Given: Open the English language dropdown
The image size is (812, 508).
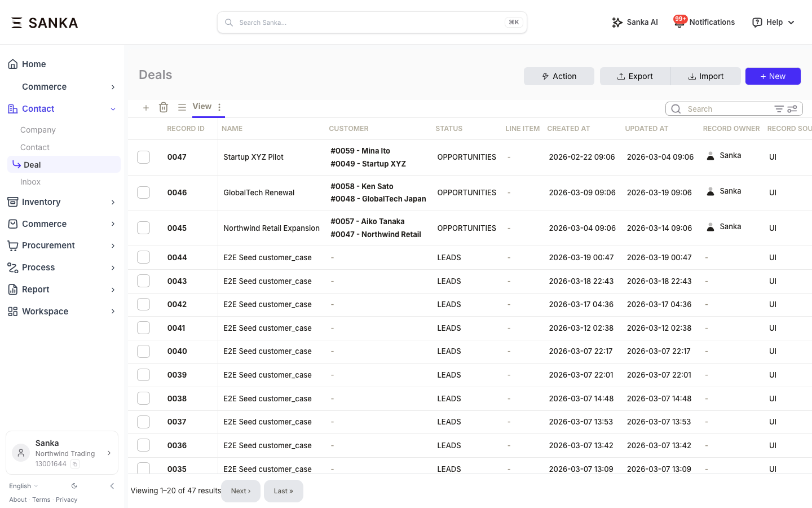Looking at the screenshot, I should point(23,485).
